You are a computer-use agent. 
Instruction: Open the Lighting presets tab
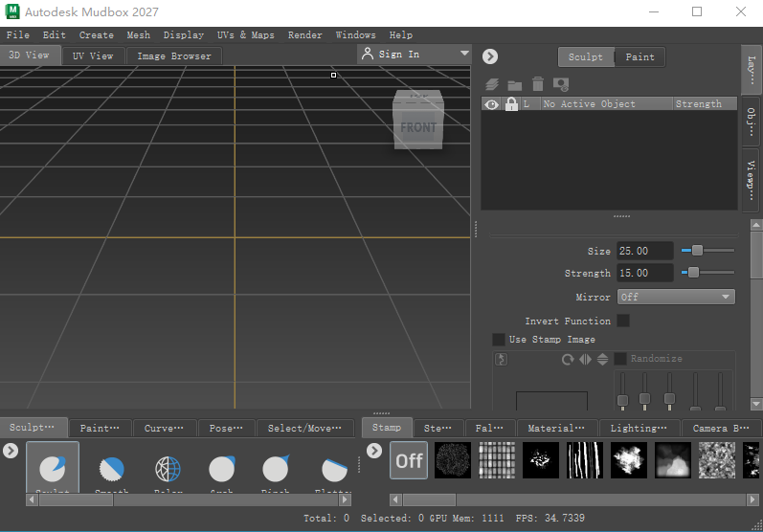pyautogui.click(x=639, y=428)
